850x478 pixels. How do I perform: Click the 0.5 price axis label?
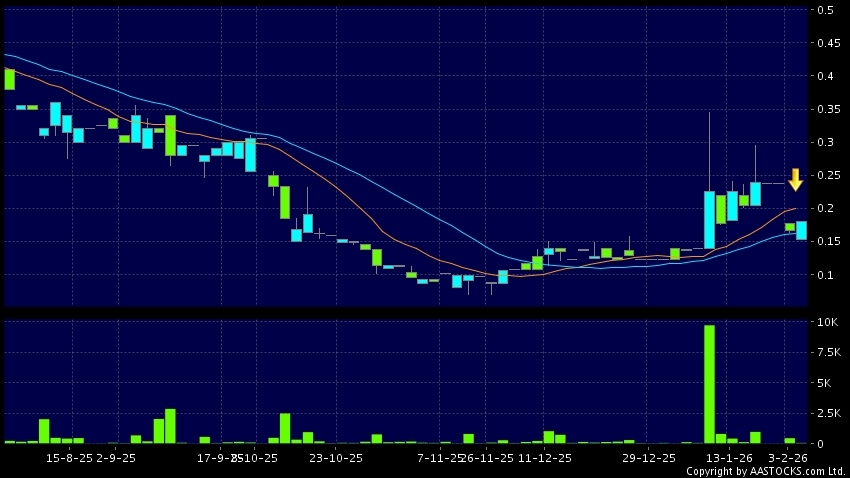point(826,10)
